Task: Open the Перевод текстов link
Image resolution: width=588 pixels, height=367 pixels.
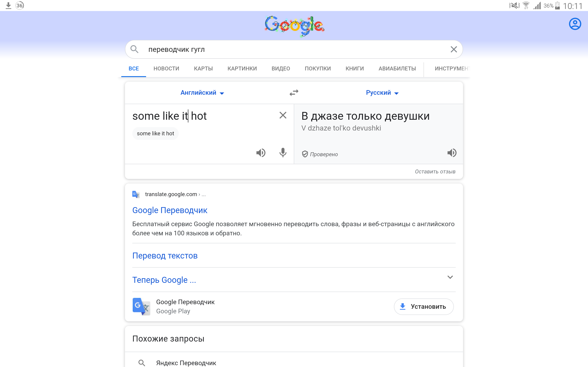Action: (165, 256)
